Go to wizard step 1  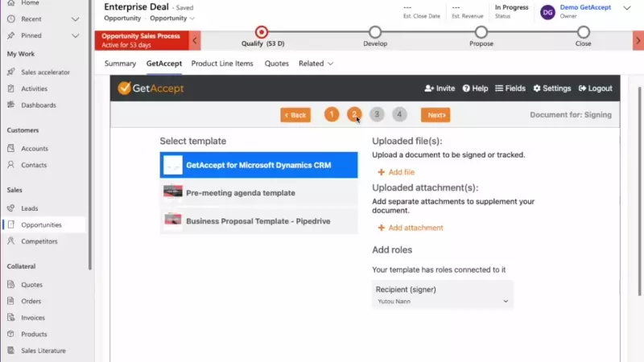pos(332,114)
